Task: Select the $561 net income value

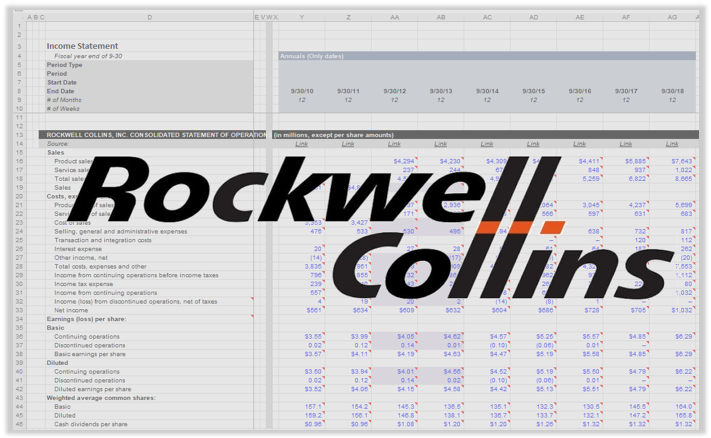Action: [x=314, y=310]
